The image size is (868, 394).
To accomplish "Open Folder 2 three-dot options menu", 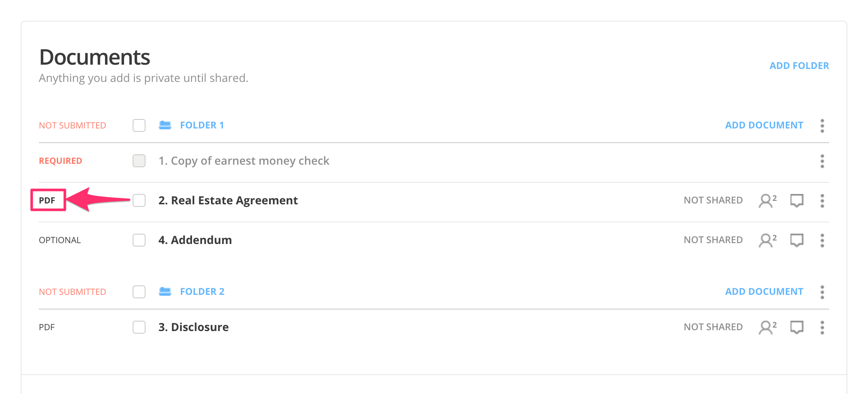I will pyautogui.click(x=822, y=292).
